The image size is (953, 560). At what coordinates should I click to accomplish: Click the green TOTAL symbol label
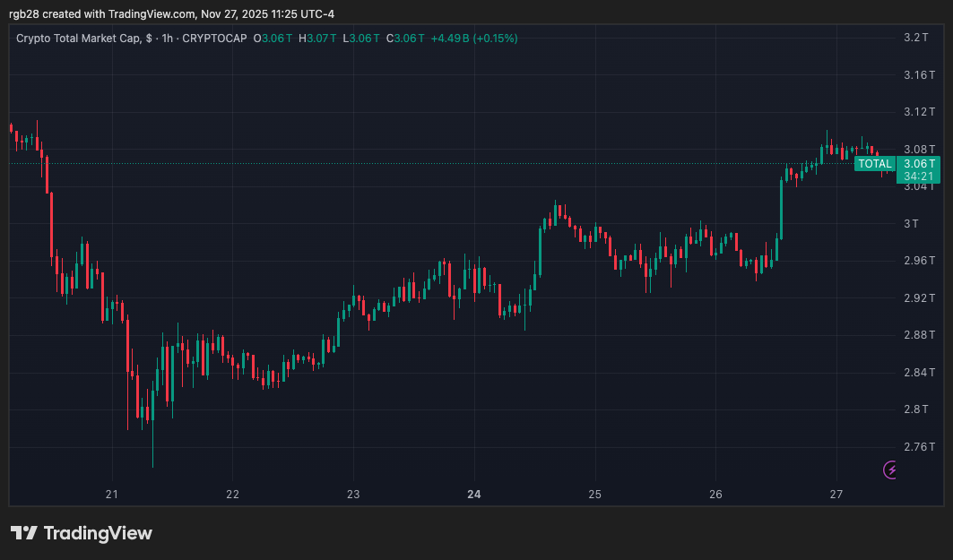(x=874, y=164)
